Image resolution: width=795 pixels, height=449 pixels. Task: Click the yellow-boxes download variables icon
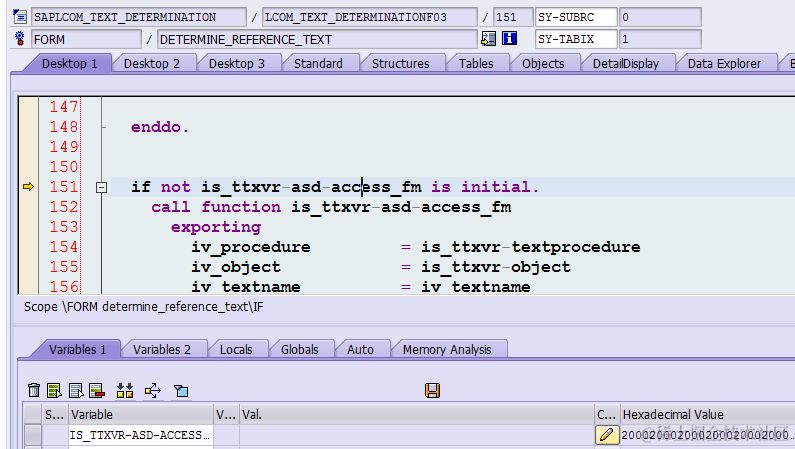pos(125,390)
